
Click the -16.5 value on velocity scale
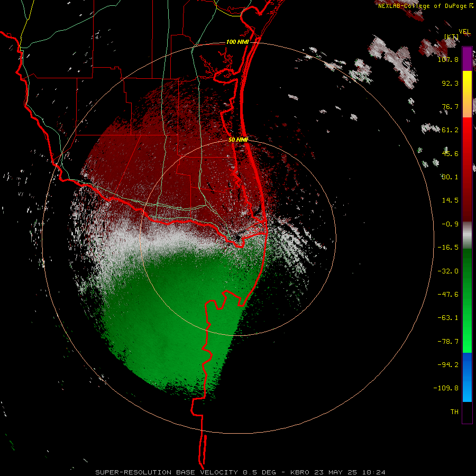448,248
